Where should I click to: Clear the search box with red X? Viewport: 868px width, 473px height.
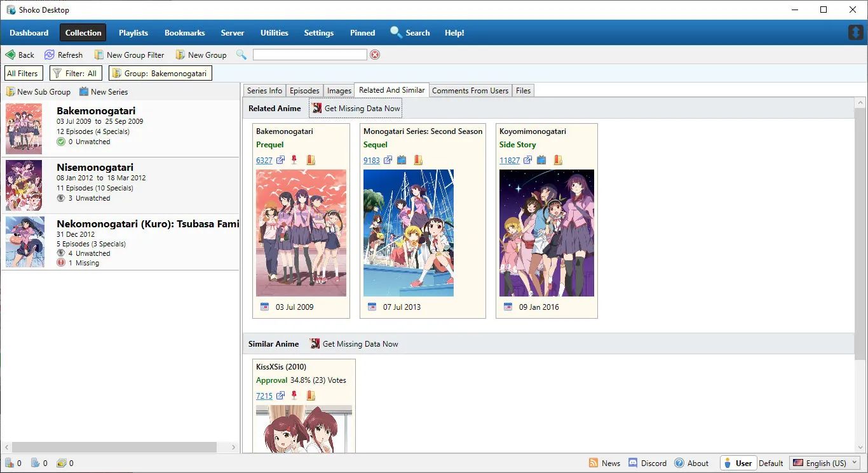tap(375, 55)
